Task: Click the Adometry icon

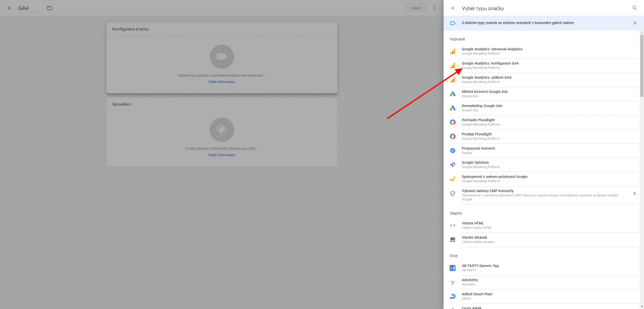Action: 453,283
